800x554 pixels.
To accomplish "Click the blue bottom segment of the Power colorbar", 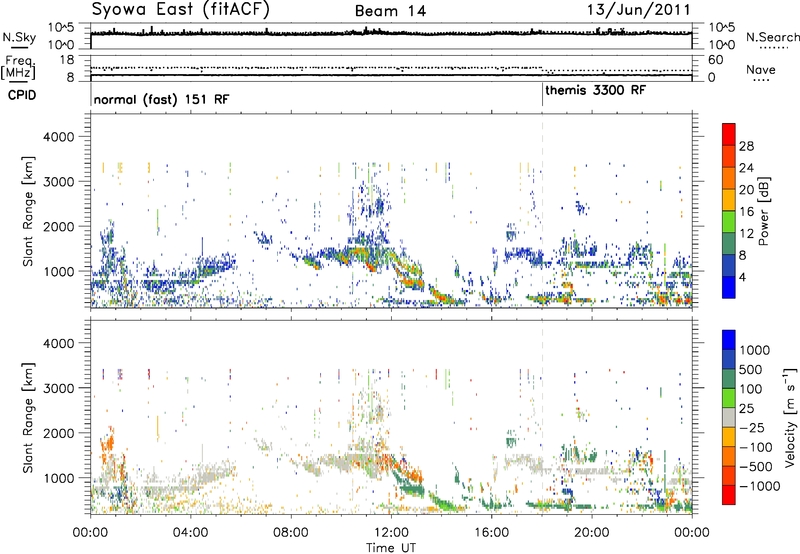I will (x=729, y=287).
